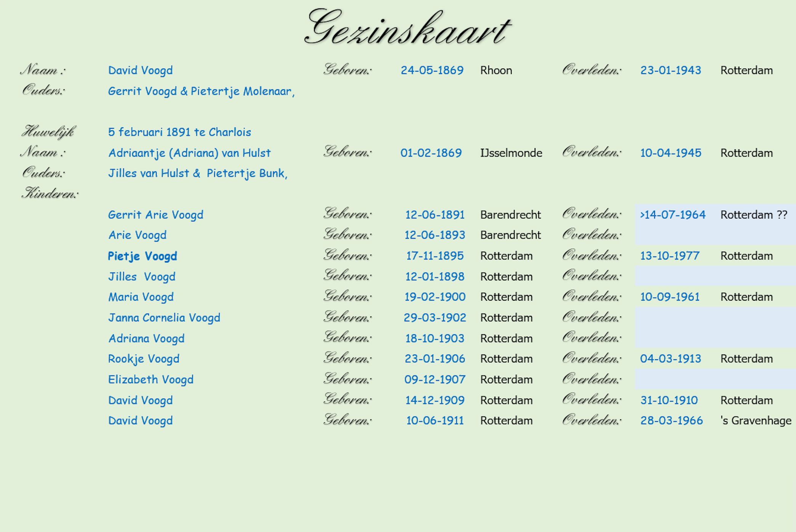The height and width of the screenshot is (532, 796).
Task: Click birthplace Barendrecht of Arie Voogd
Action: [510, 235]
